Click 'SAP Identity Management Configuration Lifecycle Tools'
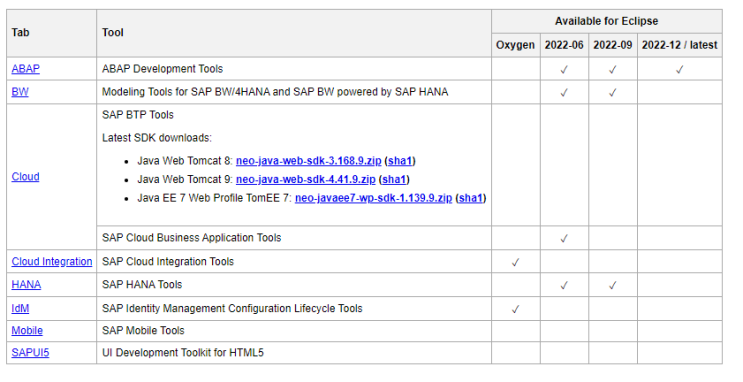Image resolution: width=743 pixels, height=382 pixels. click(232, 309)
